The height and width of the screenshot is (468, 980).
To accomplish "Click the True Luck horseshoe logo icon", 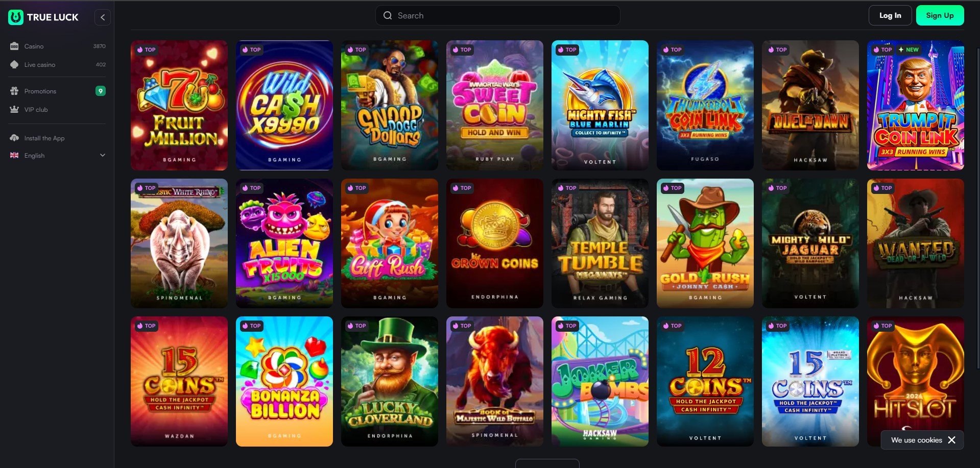I will click(x=16, y=17).
